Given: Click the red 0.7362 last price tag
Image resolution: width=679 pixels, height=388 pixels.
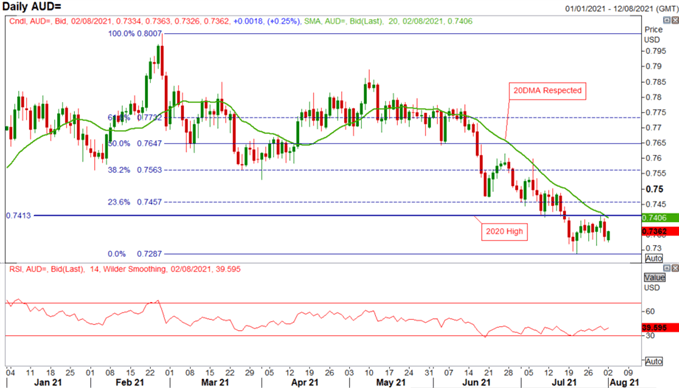Looking at the screenshot, I should click(x=660, y=232).
